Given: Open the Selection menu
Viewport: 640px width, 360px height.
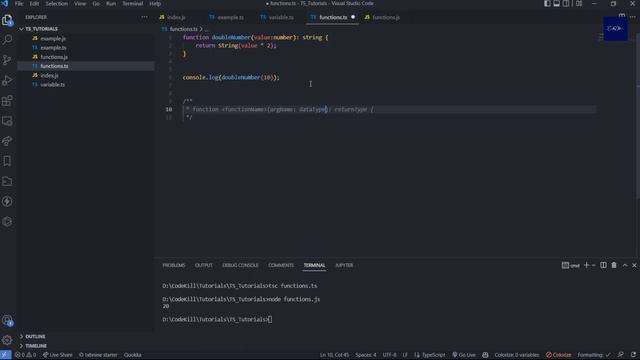Looking at the screenshot, I should point(56,4).
